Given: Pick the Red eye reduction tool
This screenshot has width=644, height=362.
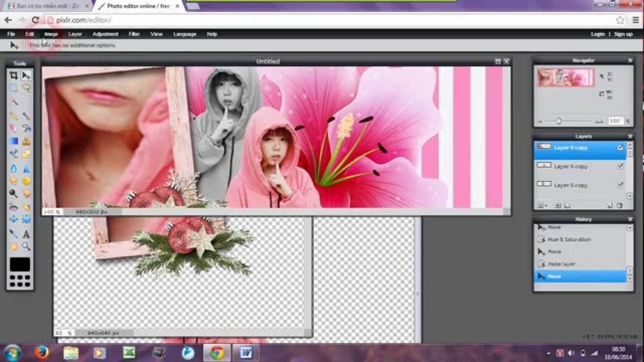Looking at the screenshot, I should coord(13,207).
